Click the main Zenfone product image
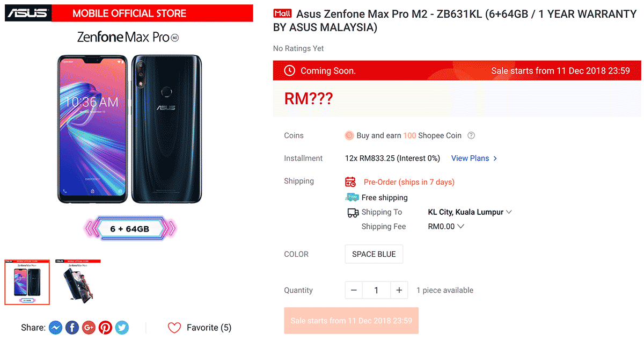Screen dimensions: 644x340 [129, 129]
